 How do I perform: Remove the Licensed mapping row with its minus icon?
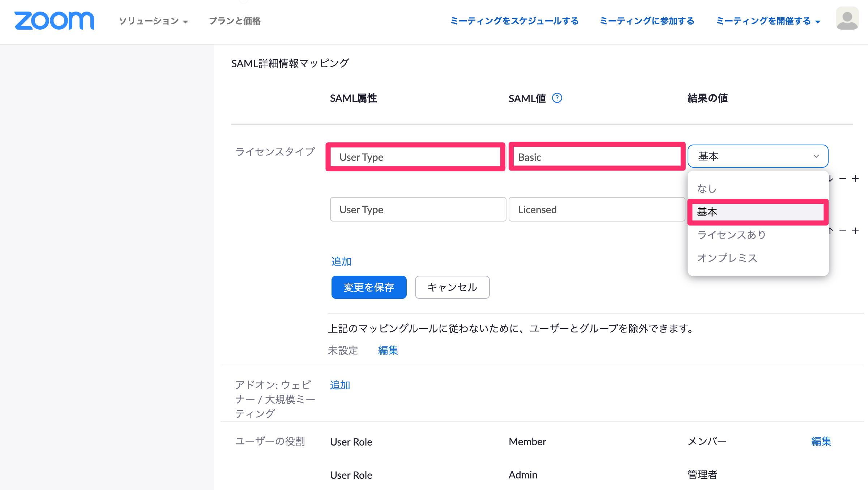(843, 231)
